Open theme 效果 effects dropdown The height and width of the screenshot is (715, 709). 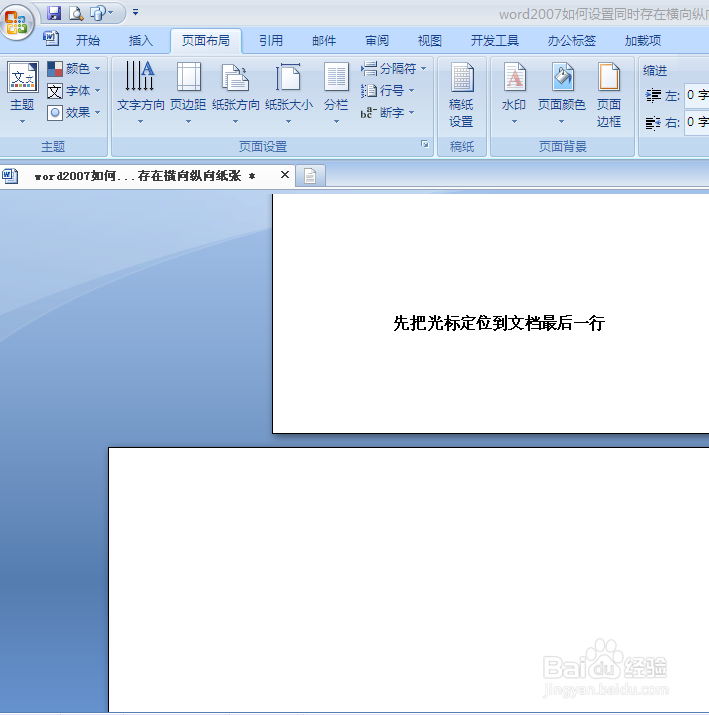73,113
